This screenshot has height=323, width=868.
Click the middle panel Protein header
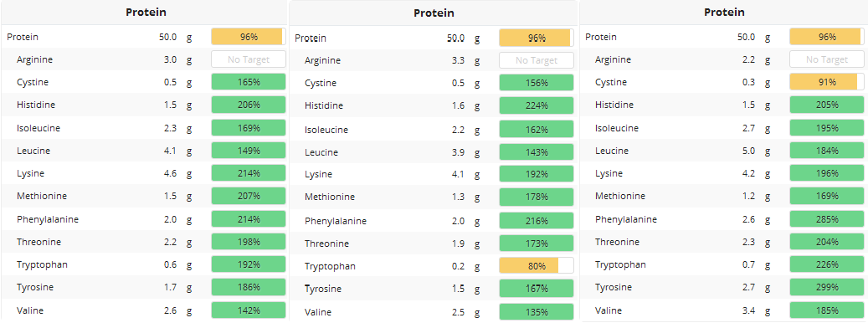pyautogui.click(x=434, y=13)
